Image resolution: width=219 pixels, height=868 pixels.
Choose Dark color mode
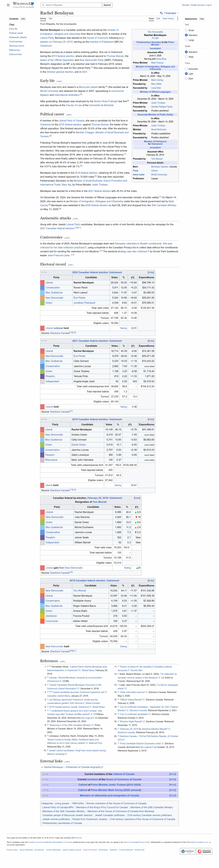pyautogui.click(x=186, y=78)
